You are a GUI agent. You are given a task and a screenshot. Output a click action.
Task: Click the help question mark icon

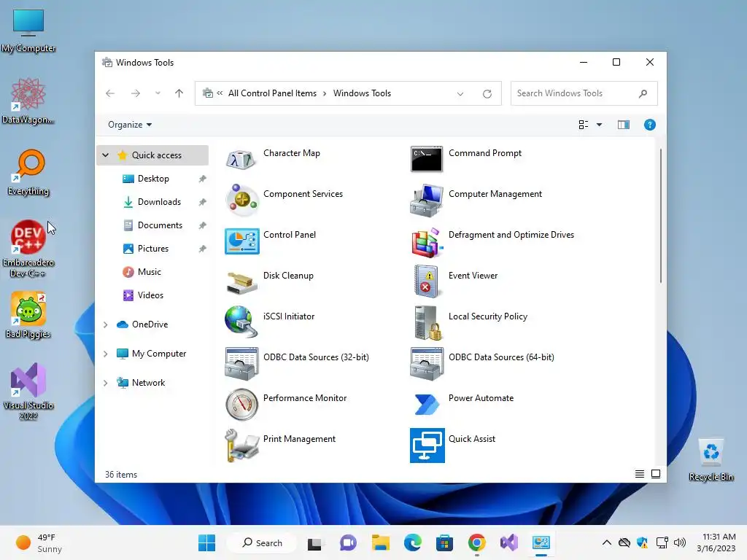coord(649,125)
